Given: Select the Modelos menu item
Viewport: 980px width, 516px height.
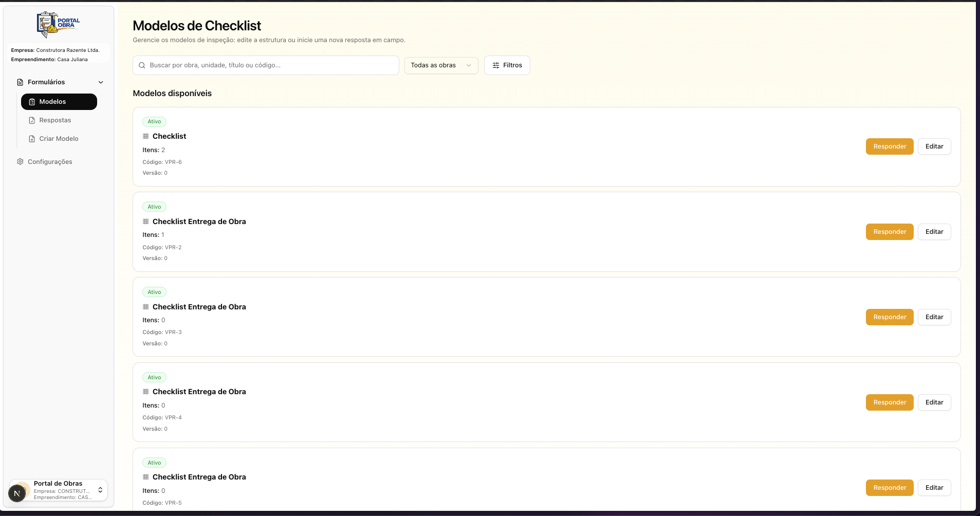Looking at the screenshot, I should [x=59, y=102].
